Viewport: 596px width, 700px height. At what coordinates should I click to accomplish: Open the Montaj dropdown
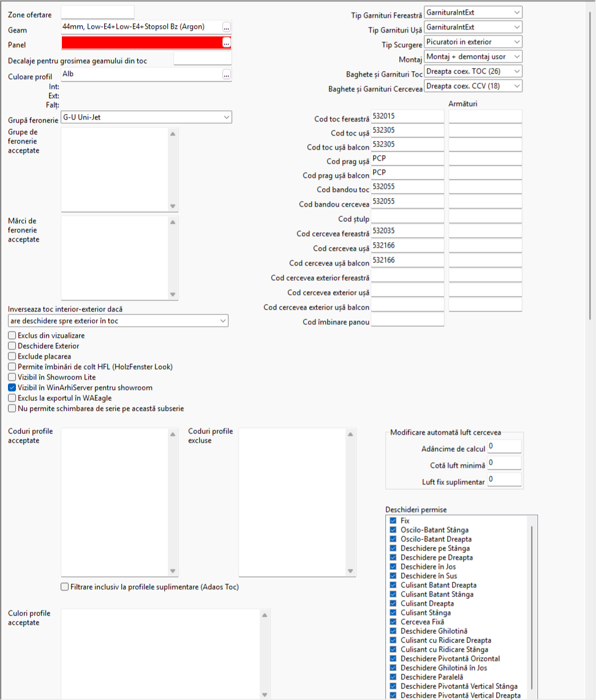coord(516,56)
